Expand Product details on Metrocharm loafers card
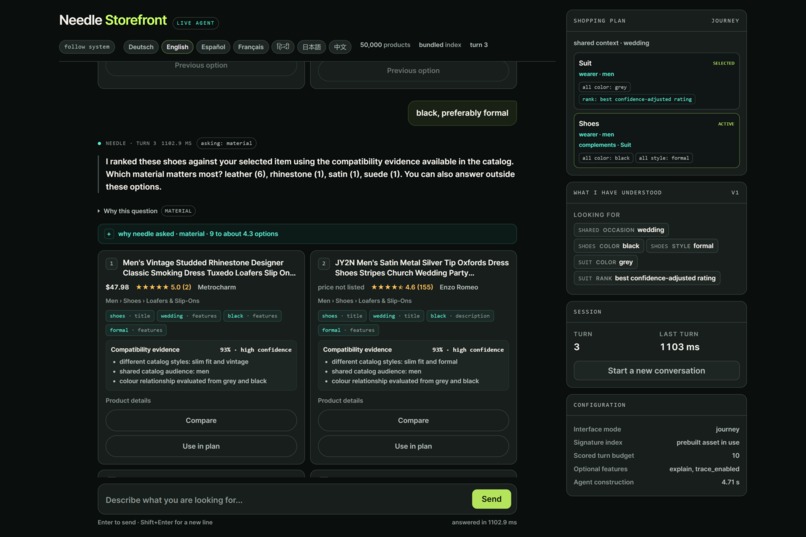Image resolution: width=806 pixels, height=537 pixels. point(128,400)
